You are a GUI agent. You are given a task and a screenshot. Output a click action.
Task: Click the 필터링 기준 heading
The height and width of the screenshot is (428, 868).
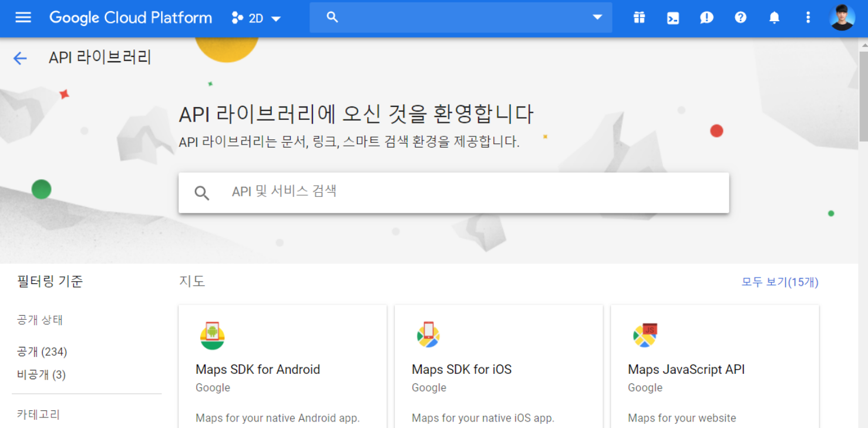click(x=50, y=282)
